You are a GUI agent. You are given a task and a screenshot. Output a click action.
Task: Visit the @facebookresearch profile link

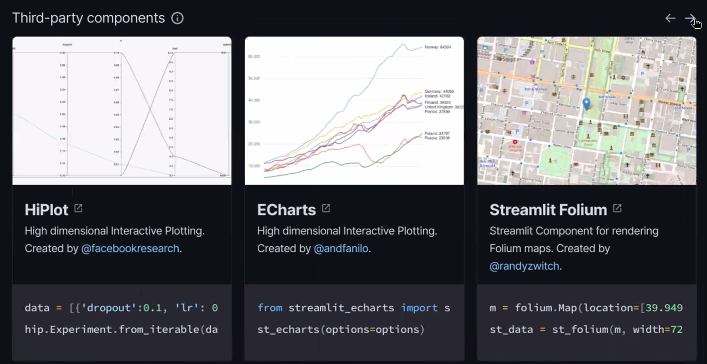[130, 249]
